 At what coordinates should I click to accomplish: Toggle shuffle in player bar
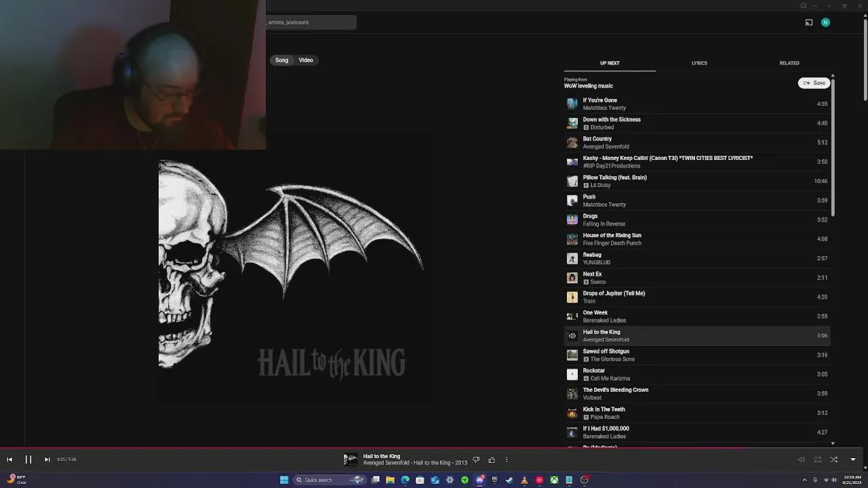coord(834,460)
